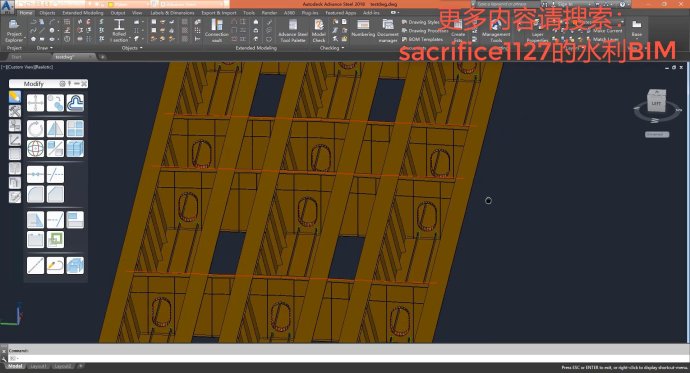Select the 3D Array cubes tool
The image size is (690, 373).
pos(75,149)
